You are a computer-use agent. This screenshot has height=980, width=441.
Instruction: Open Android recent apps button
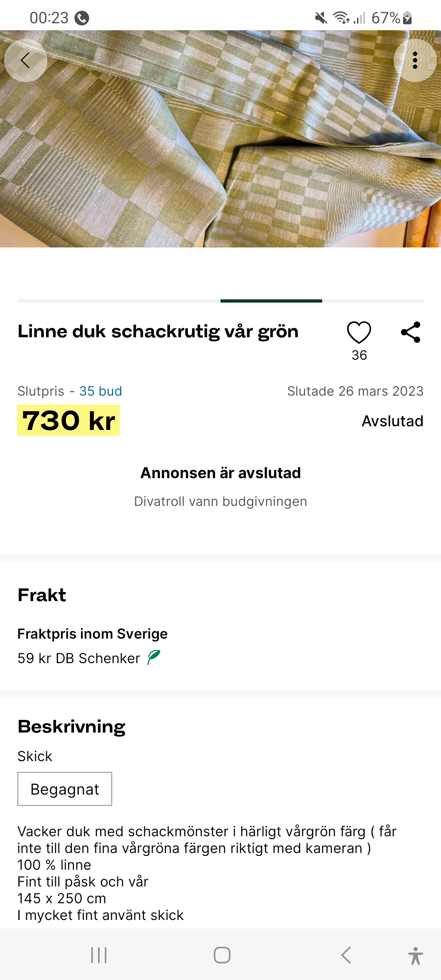pyautogui.click(x=99, y=955)
